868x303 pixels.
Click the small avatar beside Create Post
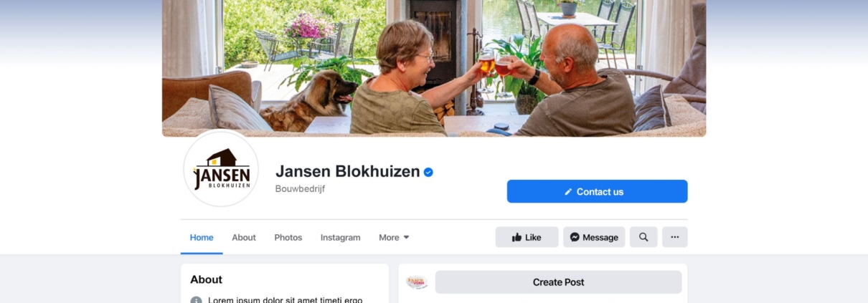coord(417,282)
